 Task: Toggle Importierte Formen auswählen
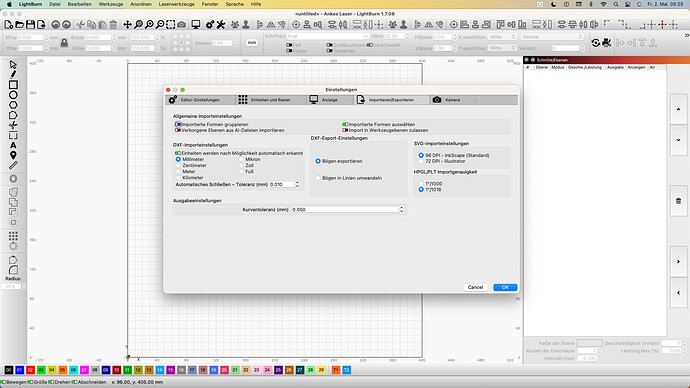(345, 124)
